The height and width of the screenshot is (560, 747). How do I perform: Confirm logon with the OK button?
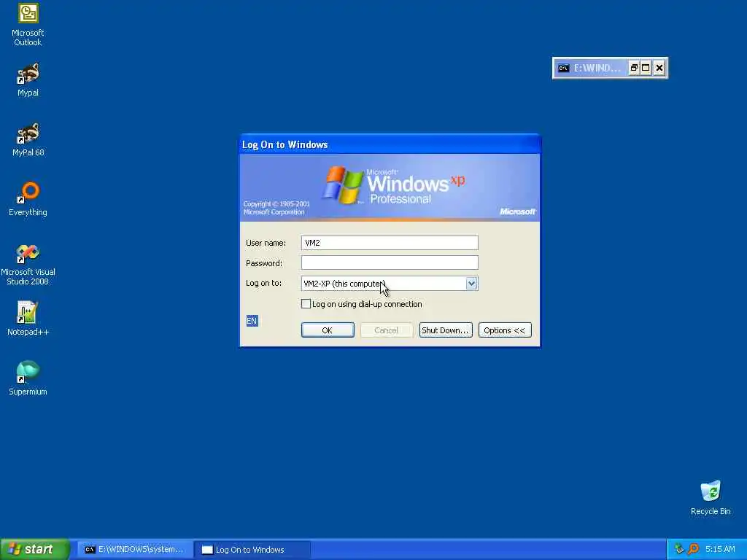(328, 330)
